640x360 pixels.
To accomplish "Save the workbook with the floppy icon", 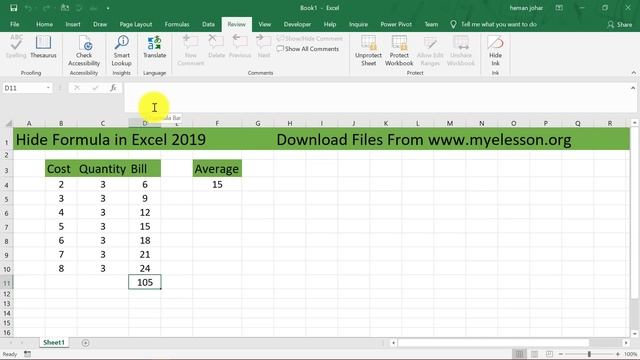I will click(x=13, y=8).
